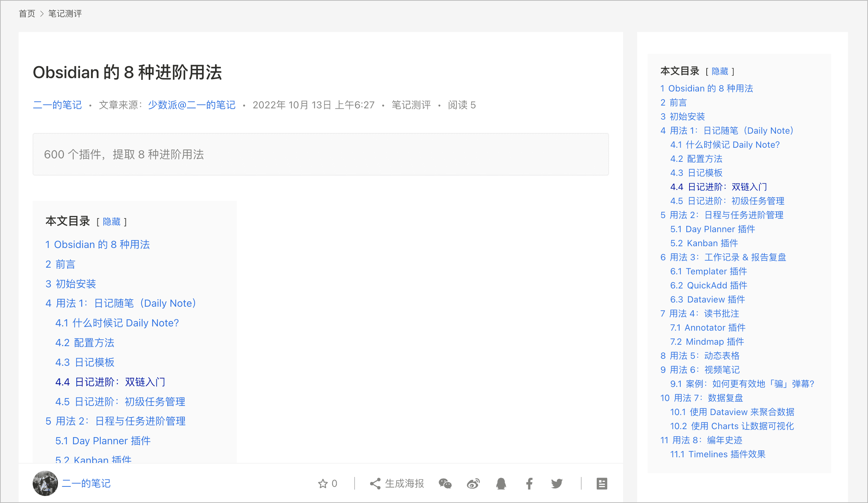Viewport: 868px width, 503px height.
Task: Open sidebar 5.2 Kanban 插件
Action: tap(704, 243)
